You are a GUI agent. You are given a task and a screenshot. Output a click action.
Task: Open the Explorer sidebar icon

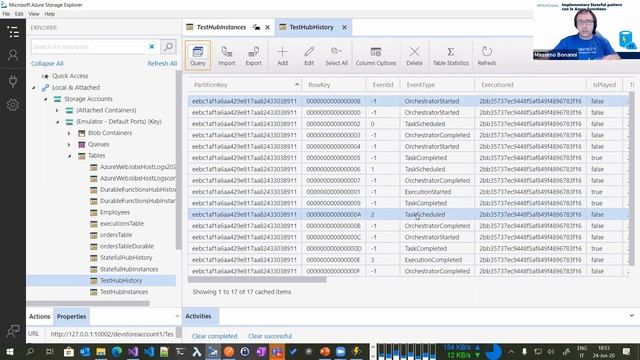(x=13, y=31)
